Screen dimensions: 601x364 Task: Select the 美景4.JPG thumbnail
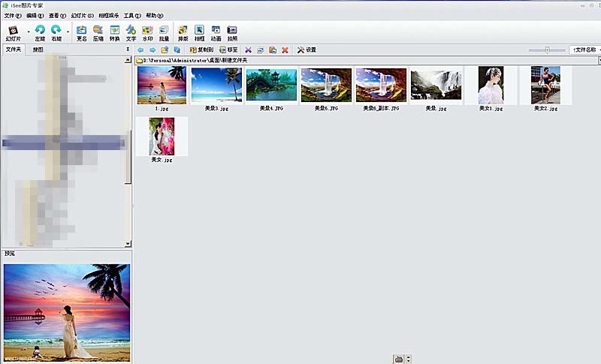pos(271,85)
